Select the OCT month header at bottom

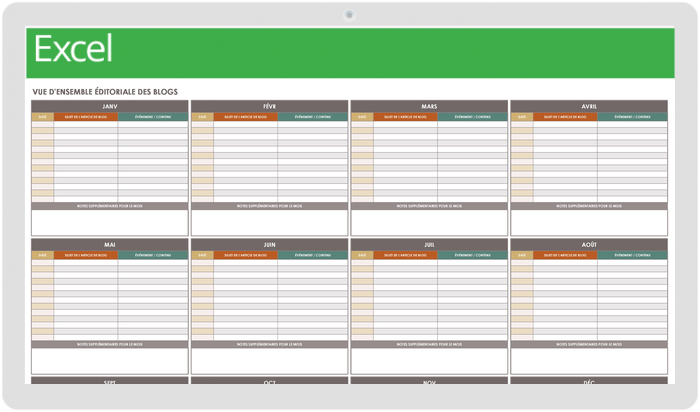[x=270, y=381]
